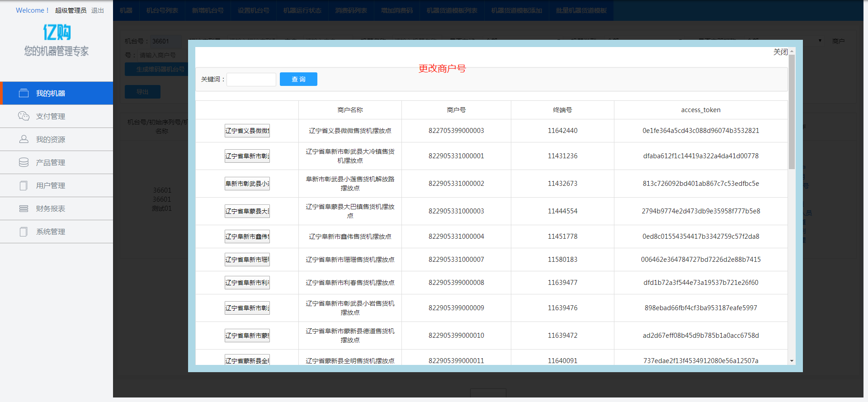Click the 退出 logout link
The height and width of the screenshot is (402, 868).
98,10
